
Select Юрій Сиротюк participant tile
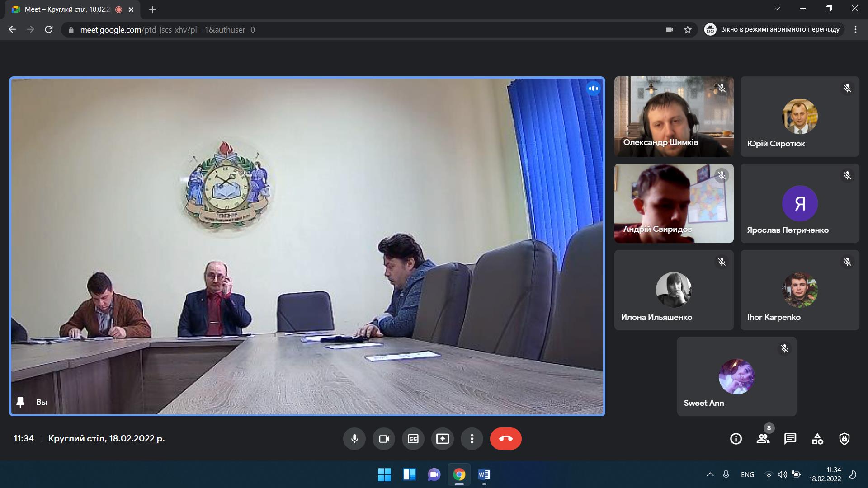click(x=799, y=117)
